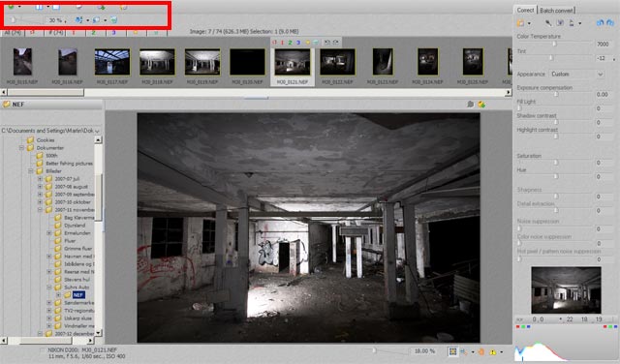Switch to the Batch convert tab

pyautogui.click(x=556, y=11)
